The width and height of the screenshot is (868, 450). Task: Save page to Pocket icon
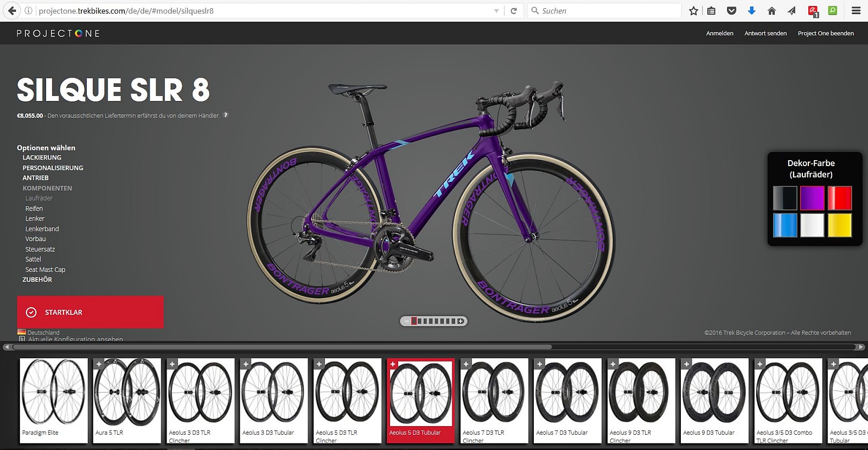(x=731, y=11)
